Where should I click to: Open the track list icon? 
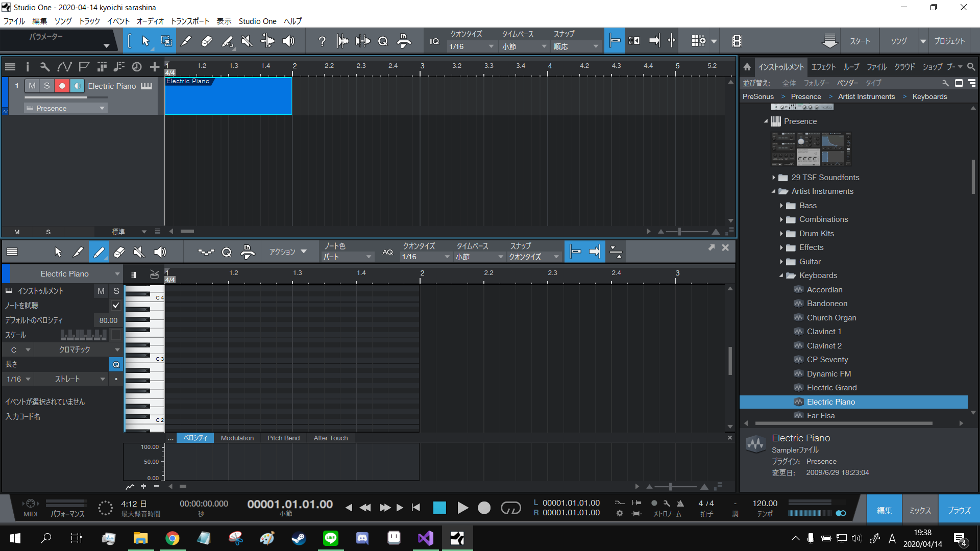(10, 67)
